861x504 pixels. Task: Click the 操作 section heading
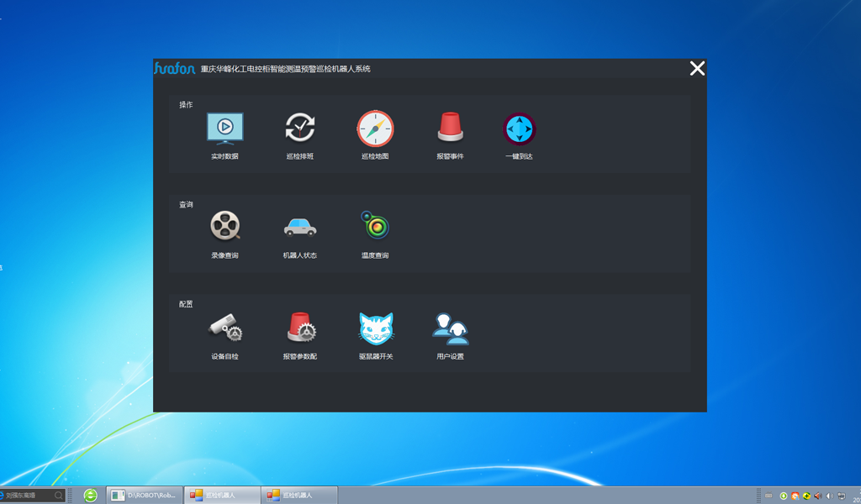186,105
